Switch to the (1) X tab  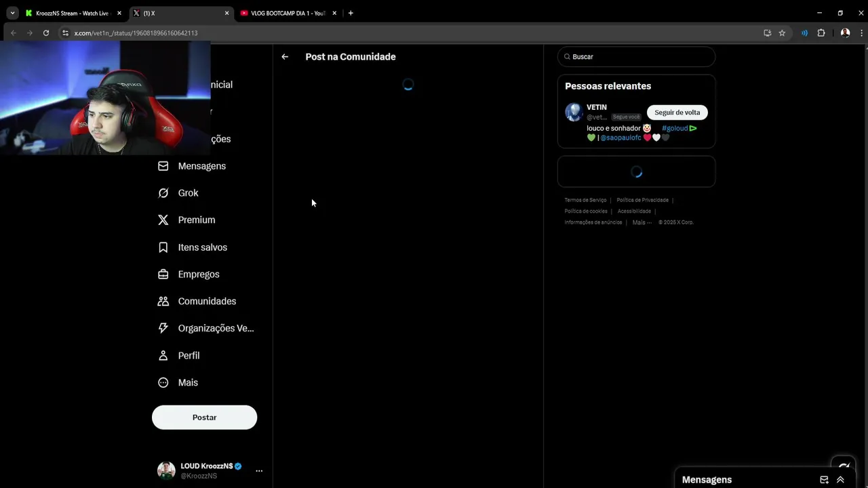tap(180, 13)
